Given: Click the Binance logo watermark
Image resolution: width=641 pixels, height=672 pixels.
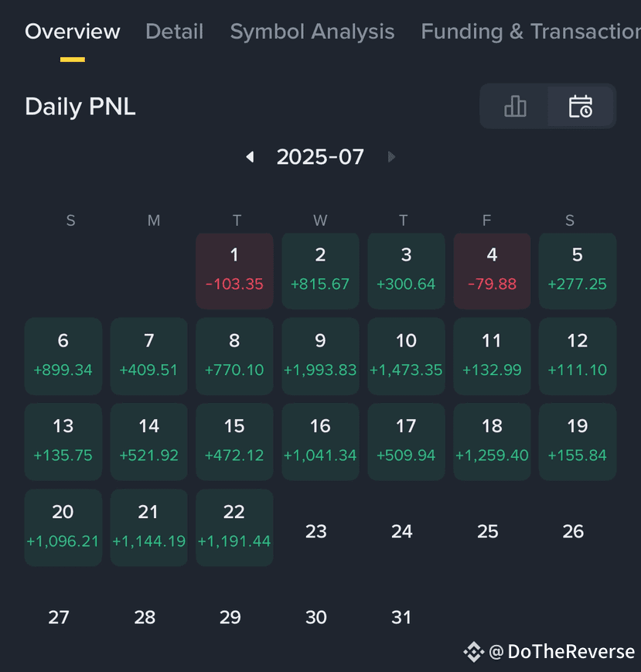Looking at the screenshot, I should (x=474, y=652).
